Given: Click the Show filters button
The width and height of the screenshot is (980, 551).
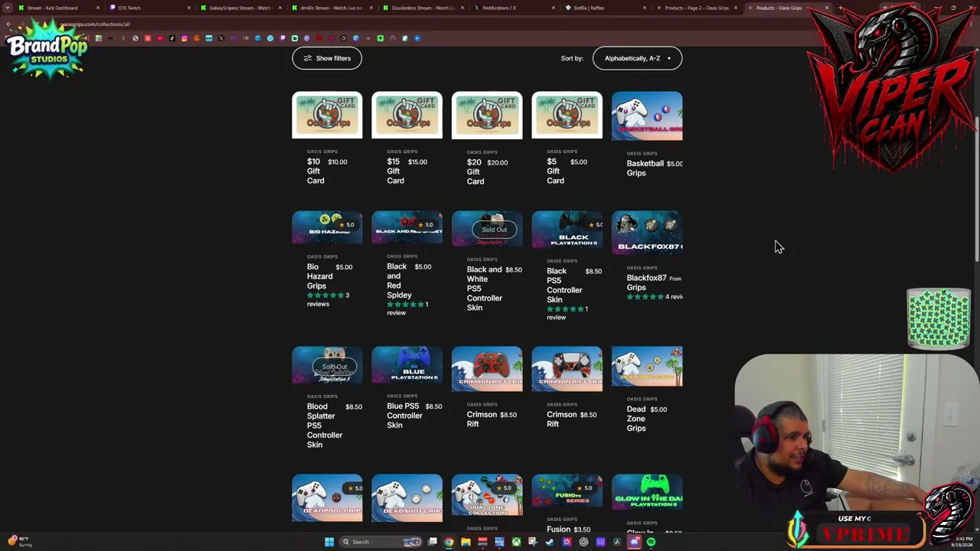Looking at the screenshot, I should pyautogui.click(x=327, y=58).
